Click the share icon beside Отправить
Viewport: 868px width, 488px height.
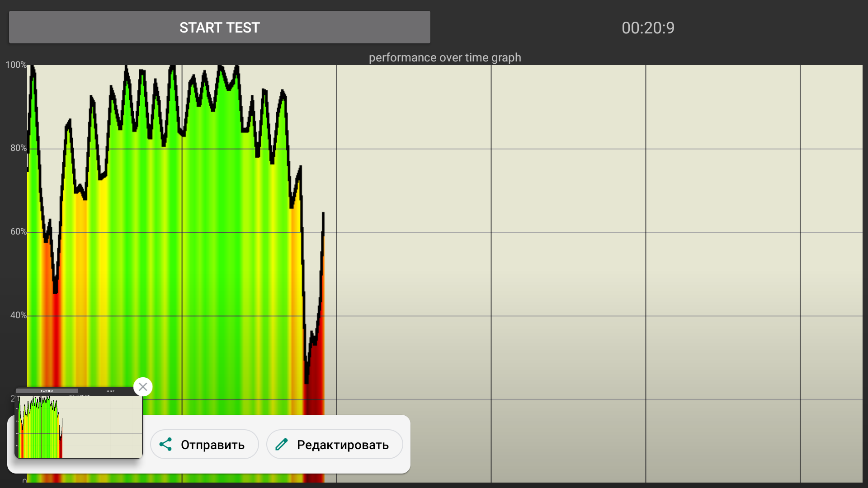coord(165,444)
